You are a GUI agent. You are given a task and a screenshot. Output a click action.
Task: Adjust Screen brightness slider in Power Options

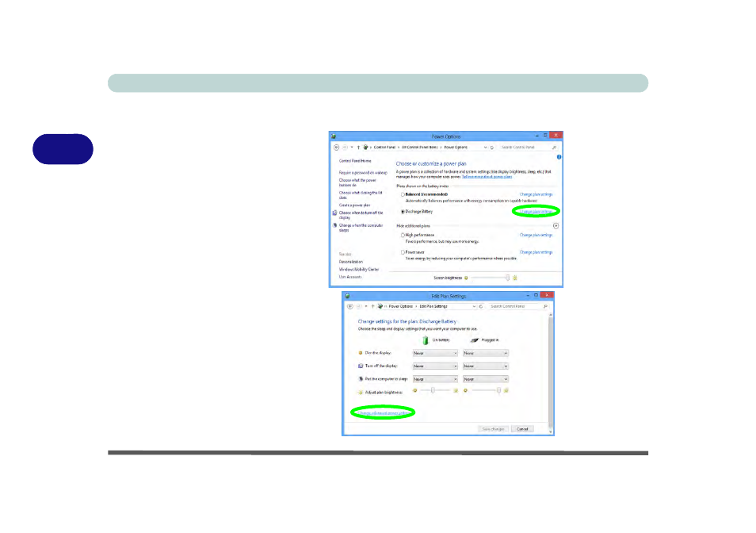[x=491, y=278]
